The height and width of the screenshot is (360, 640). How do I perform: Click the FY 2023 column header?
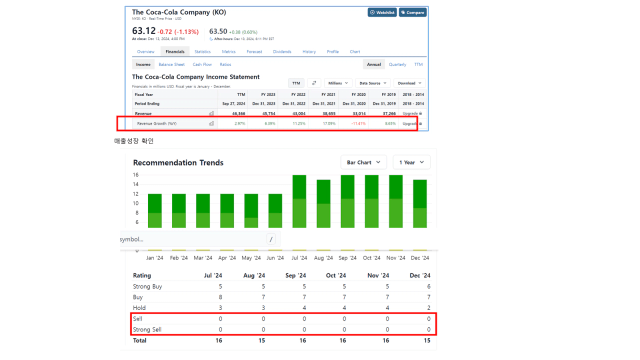[x=268, y=95]
